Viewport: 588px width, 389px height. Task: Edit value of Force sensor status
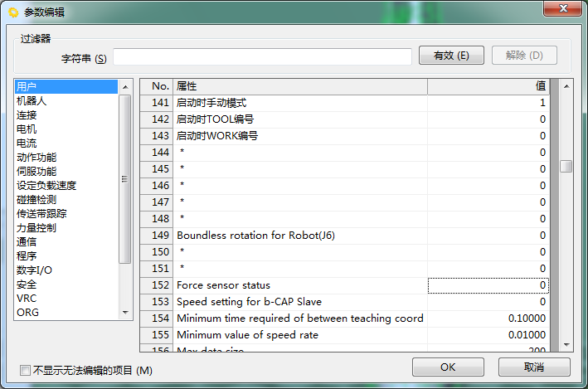488,285
